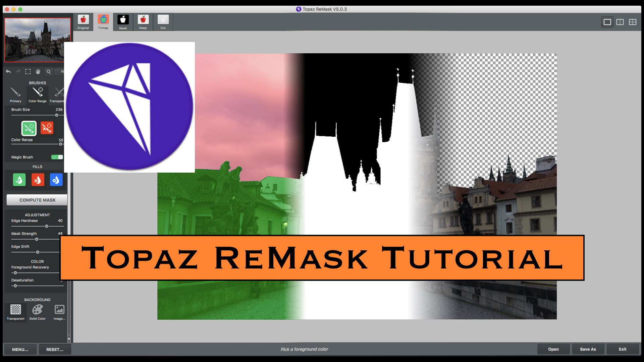The height and width of the screenshot is (362, 644).
Task: Click the red cut fill bucket
Action: click(38, 180)
